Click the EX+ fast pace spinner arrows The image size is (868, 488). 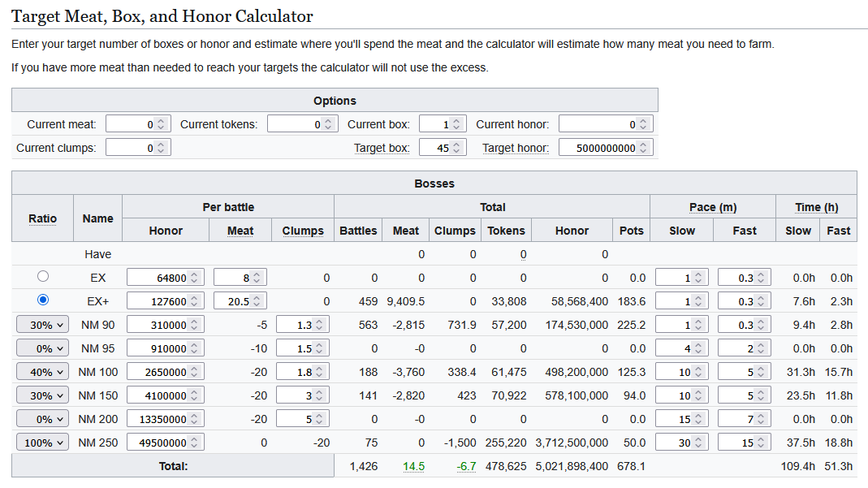(x=761, y=301)
